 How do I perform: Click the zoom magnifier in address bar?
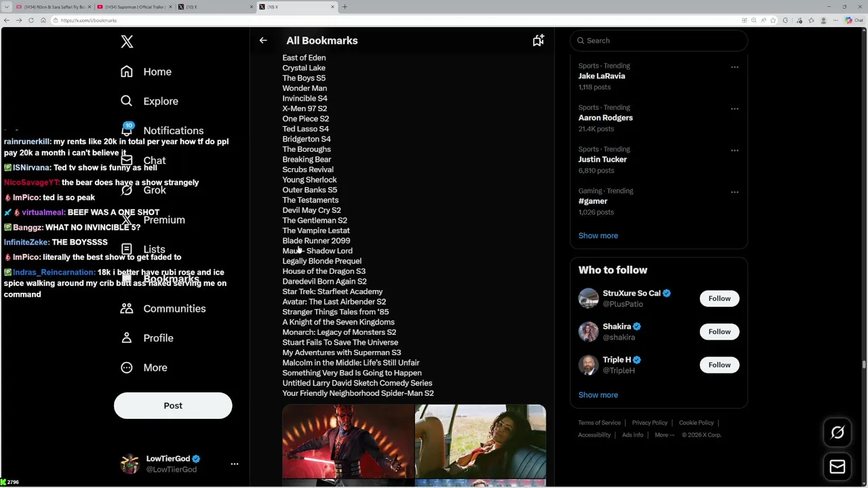[x=753, y=20]
